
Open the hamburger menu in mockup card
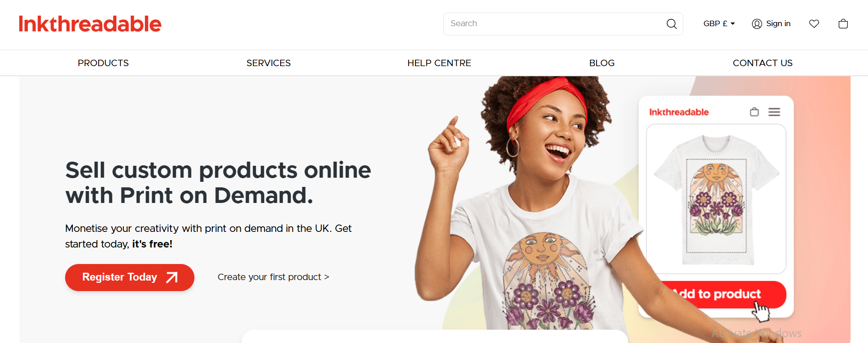[x=774, y=112]
